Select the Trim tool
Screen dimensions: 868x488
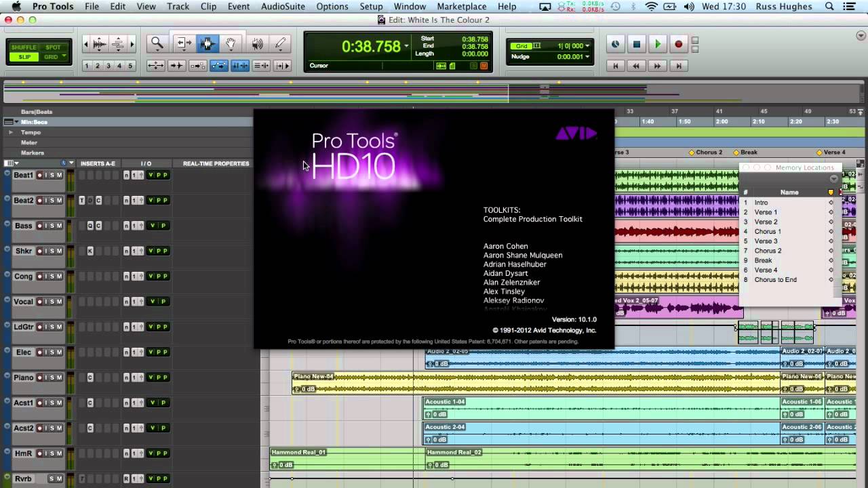(183, 44)
